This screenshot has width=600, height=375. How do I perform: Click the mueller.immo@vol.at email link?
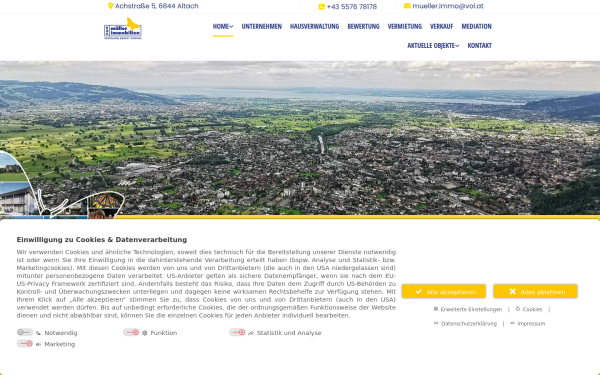448,6
